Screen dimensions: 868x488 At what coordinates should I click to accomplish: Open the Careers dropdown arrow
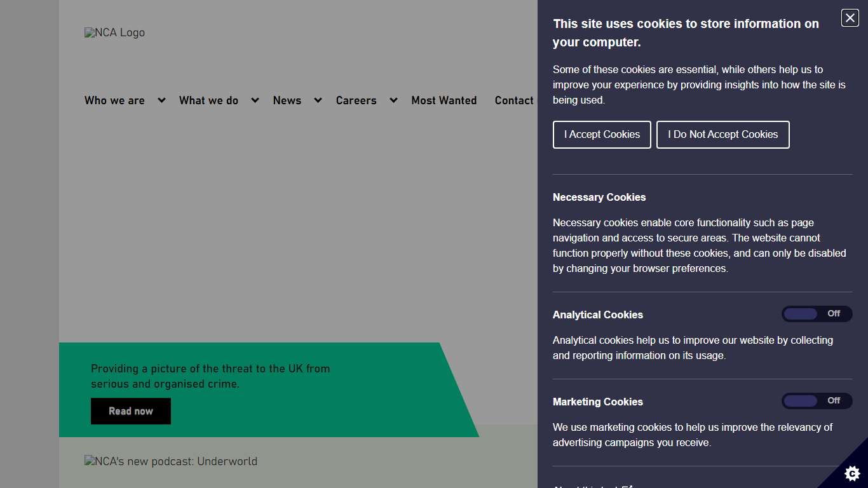[393, 100]
